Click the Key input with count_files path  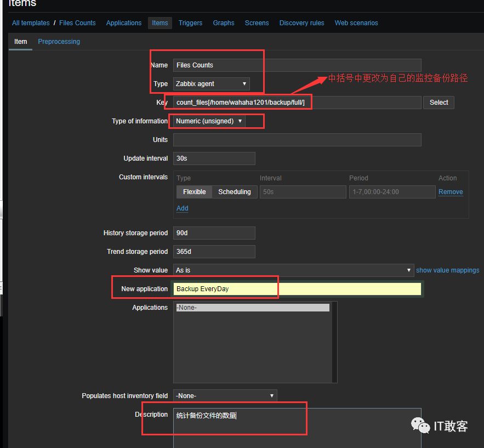coord(297,103)
